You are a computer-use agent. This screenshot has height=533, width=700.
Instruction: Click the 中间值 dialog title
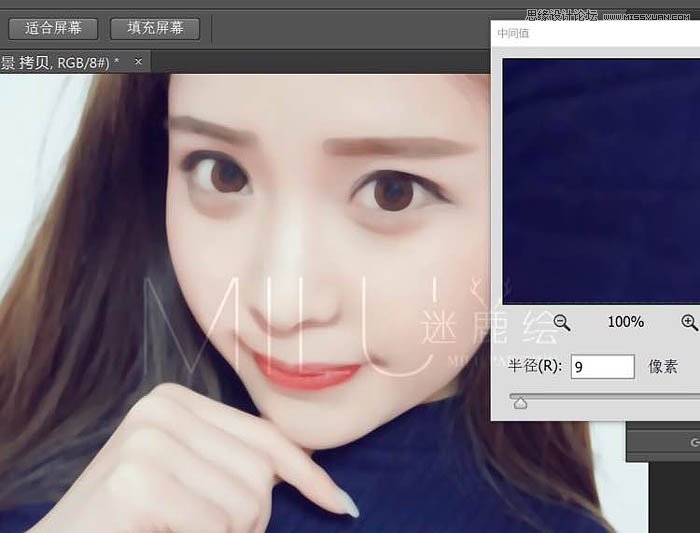pos(513,33)
